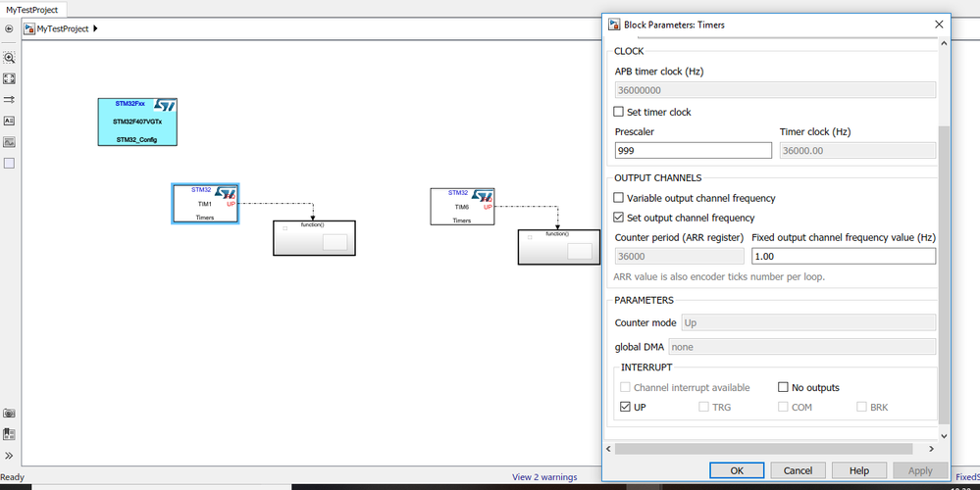Uncheck the UP interrupt checkbox

tap(625, 407)
